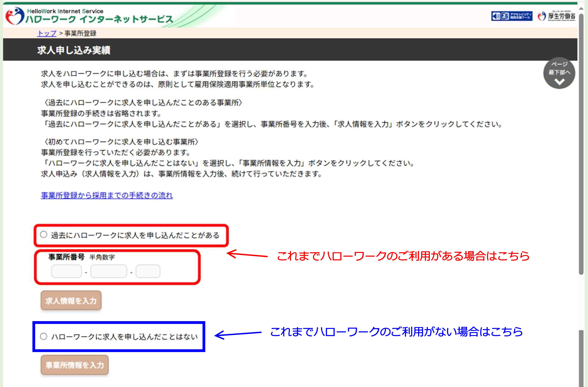
Task: Click the scrollbar up arrow
Action: 581,8
